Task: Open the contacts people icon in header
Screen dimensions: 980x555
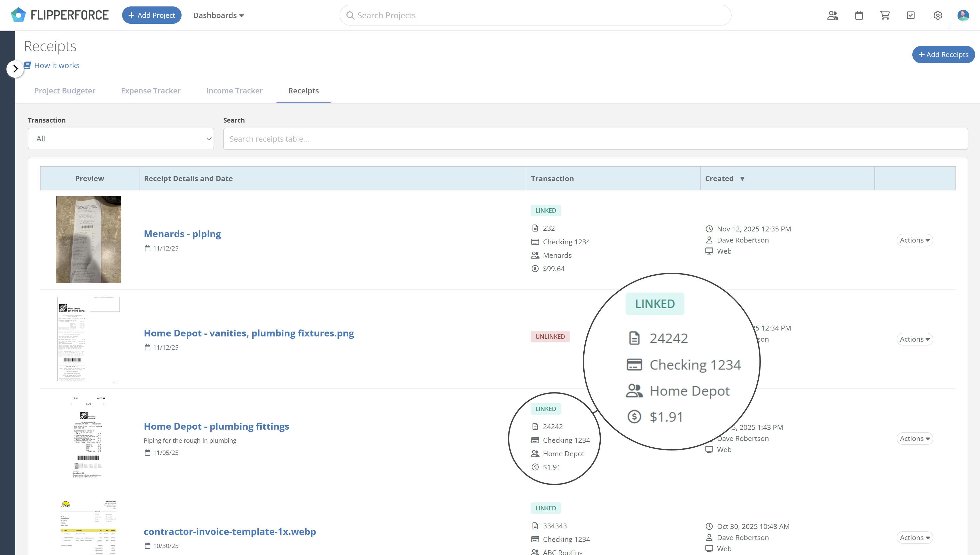Action: [x=832, y=15]
